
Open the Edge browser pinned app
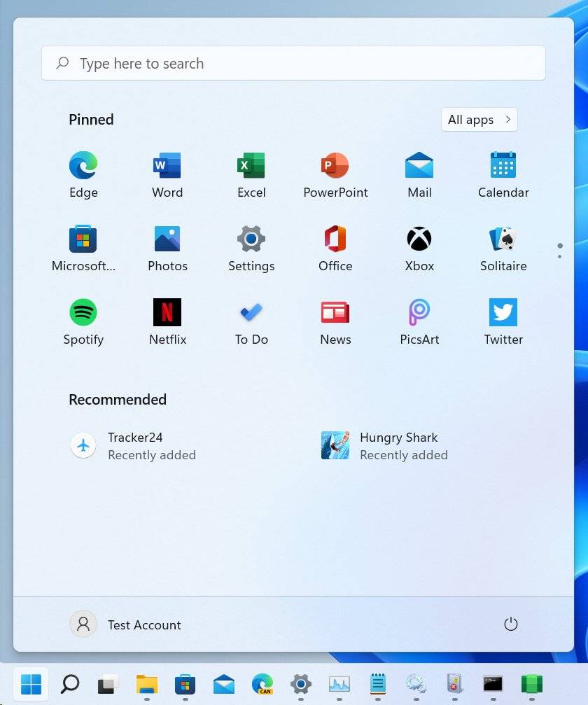click(83, 175)
